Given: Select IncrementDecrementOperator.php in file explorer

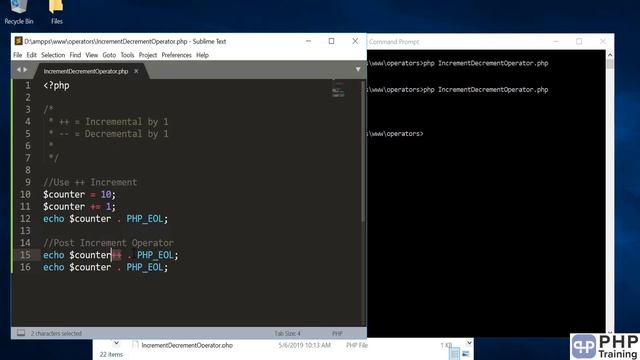Looking at the screenshot, I should pos(187,345).
